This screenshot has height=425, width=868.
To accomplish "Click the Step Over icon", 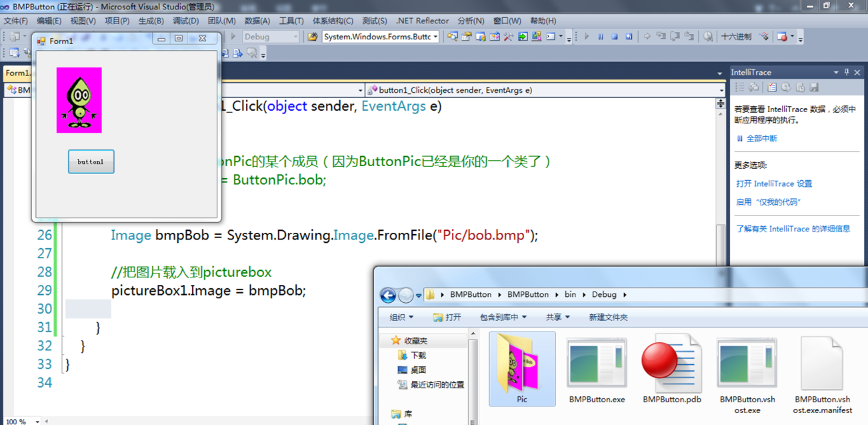I will (x=675, y=37).
